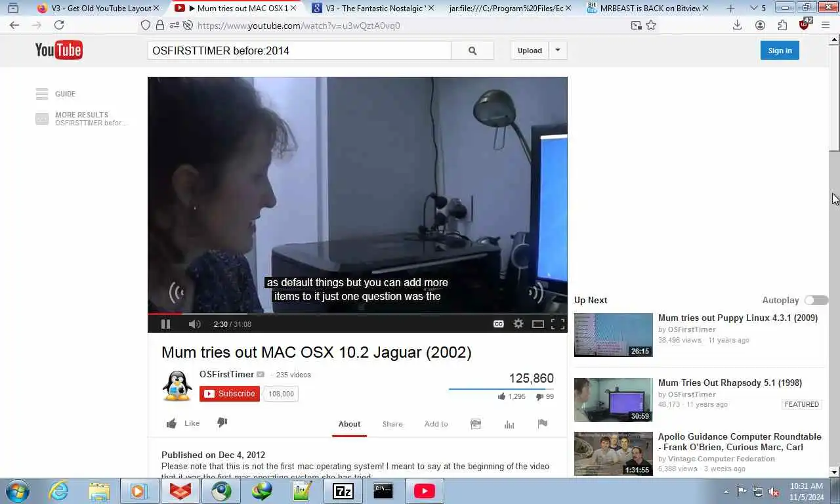The image size is (840, 504).
Task: Click the browser back arrow
Action: (x=14, y=25)
